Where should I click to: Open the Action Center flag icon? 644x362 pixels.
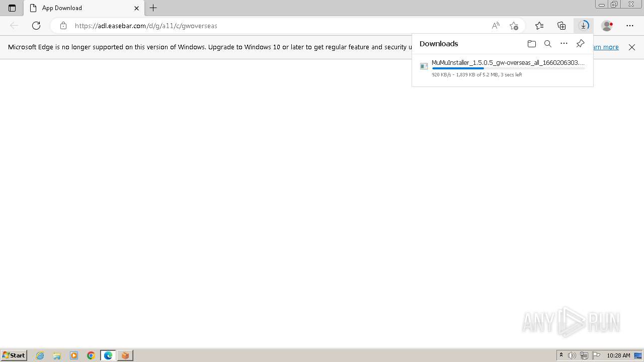point(596,355)
